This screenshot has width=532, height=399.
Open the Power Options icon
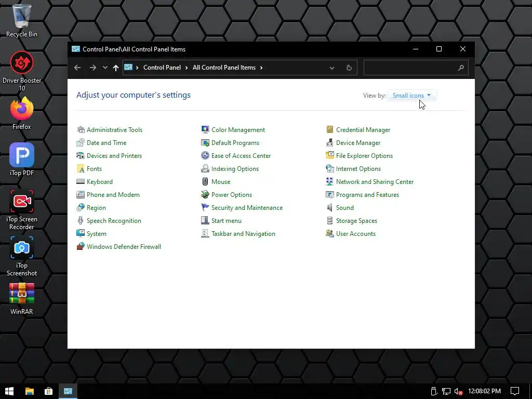point(205,195)
